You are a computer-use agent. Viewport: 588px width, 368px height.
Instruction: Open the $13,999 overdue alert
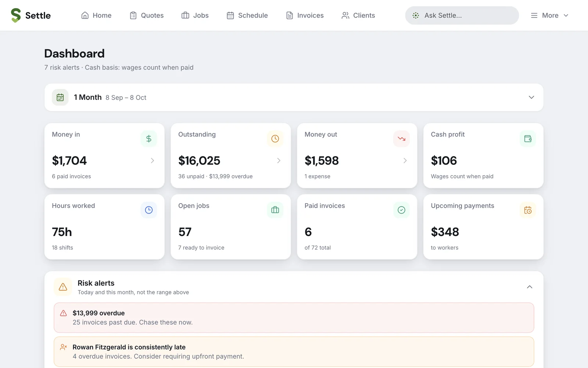tap(294, 318)
